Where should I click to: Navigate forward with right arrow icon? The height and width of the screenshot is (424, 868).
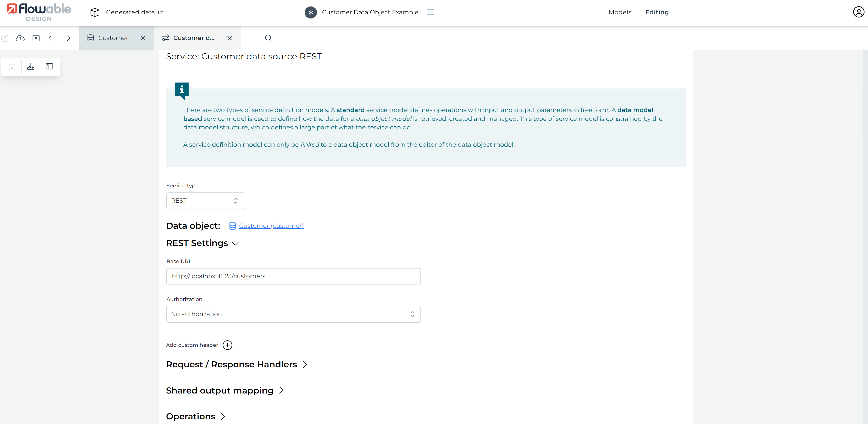[x=67, y=38]
